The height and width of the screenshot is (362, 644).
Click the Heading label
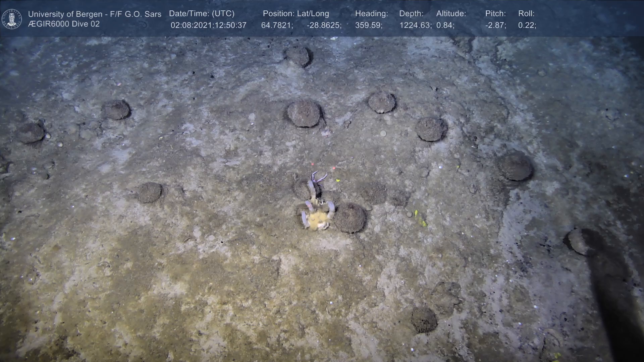click(x=371, y=14)
